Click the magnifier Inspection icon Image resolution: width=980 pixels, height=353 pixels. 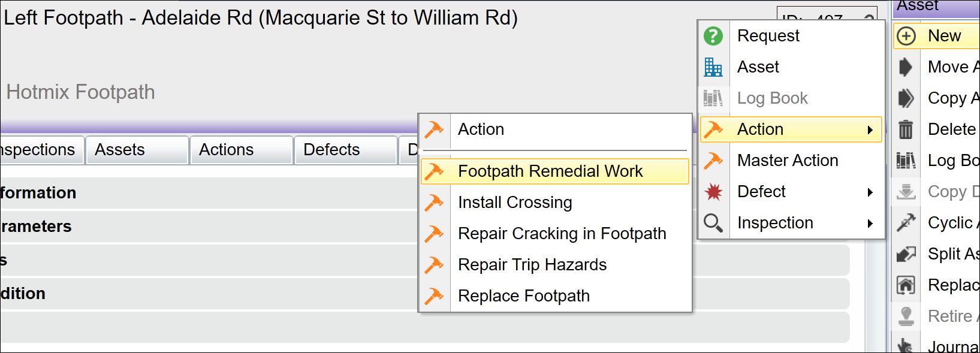713,223
